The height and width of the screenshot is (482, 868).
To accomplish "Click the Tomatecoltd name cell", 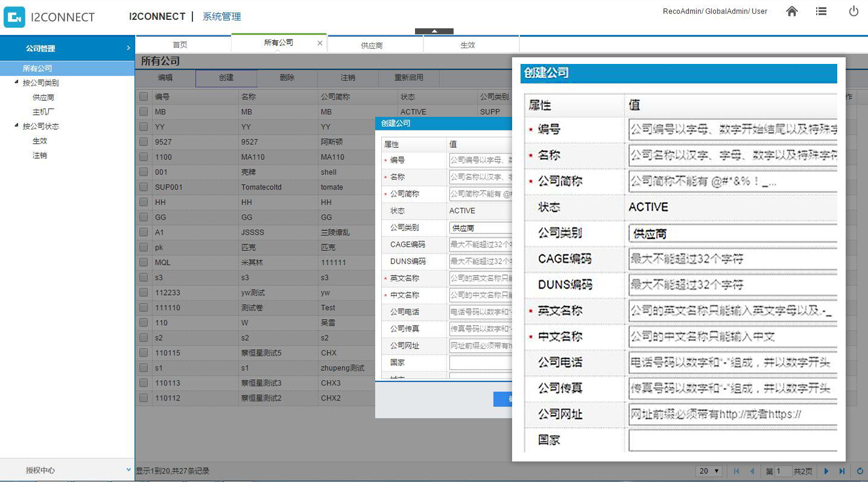I will (x=261, y=187).
